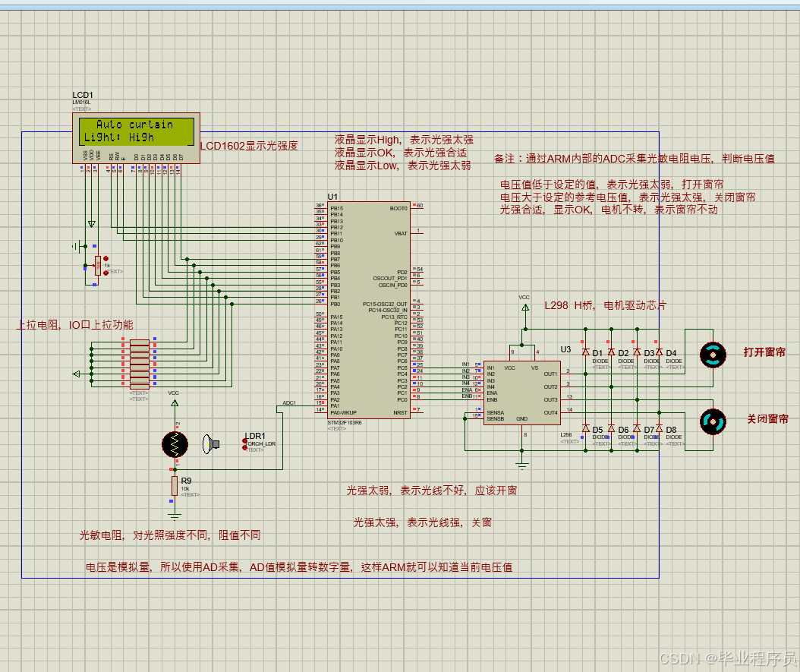Select the U3 reference label
Viewport: 800px width, 672px height.
pos(565,349)
